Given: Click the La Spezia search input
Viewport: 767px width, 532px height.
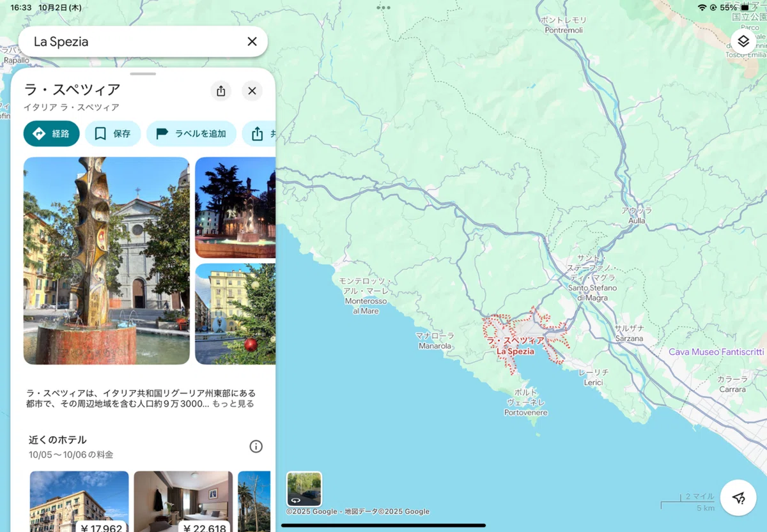Looking at the screenshot, I should point(134,42).
